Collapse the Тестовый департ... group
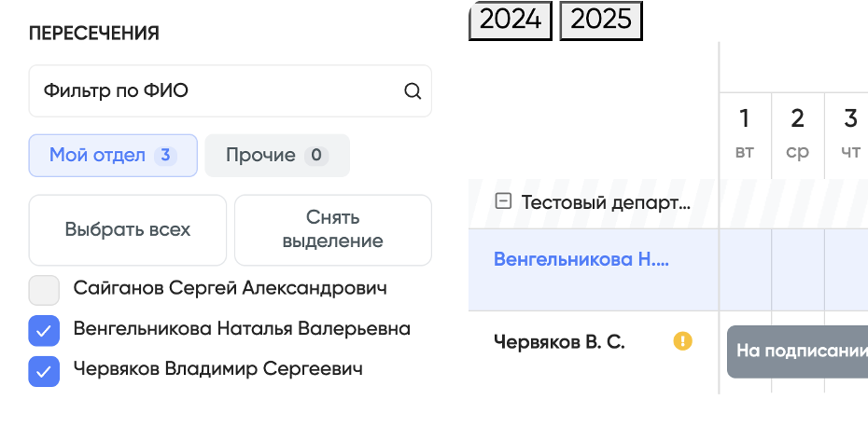 click(x=503, y=201)
